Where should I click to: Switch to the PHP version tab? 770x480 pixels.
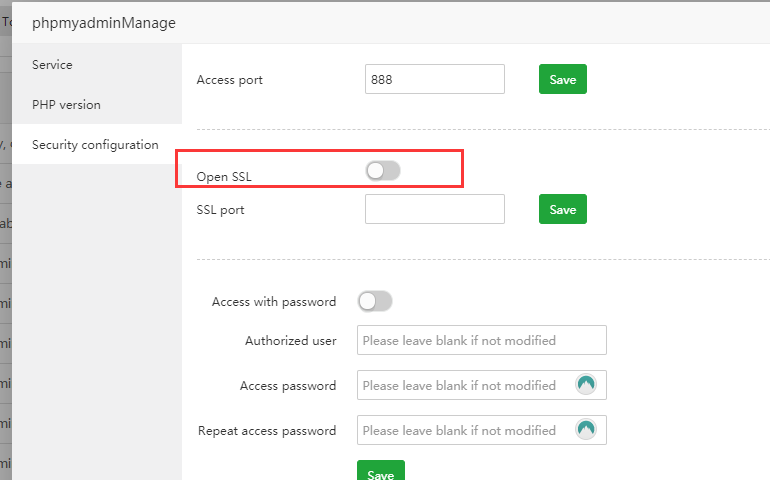pyautogui.click(x=66, y=105)
